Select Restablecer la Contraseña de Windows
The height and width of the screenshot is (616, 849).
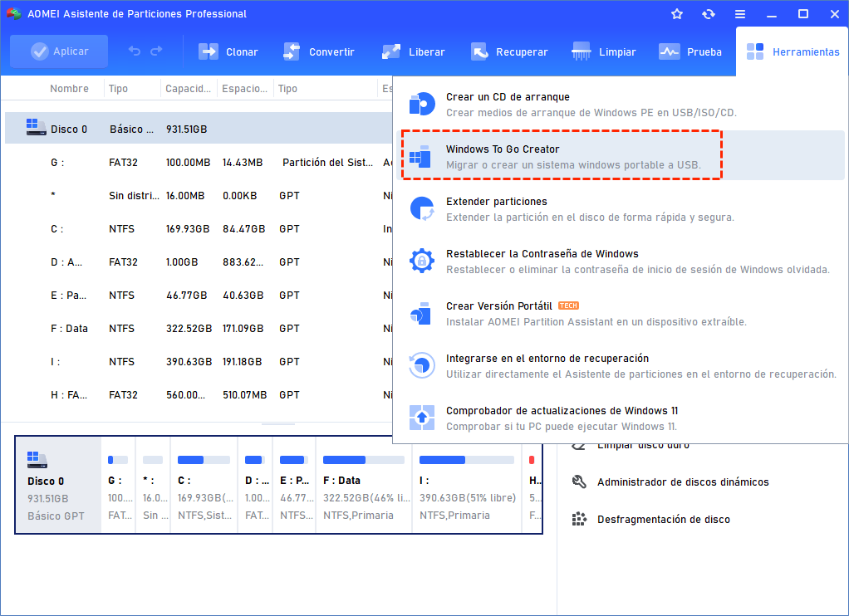pos(621,262)
